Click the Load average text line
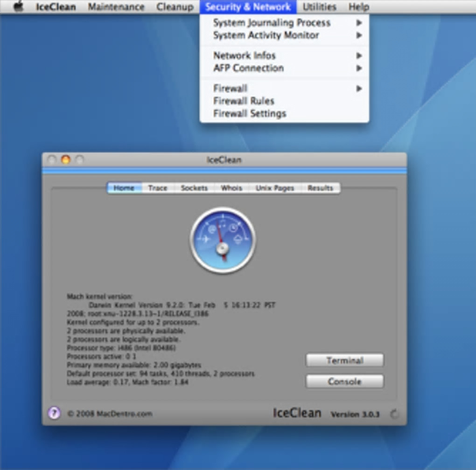 [127, 382]
